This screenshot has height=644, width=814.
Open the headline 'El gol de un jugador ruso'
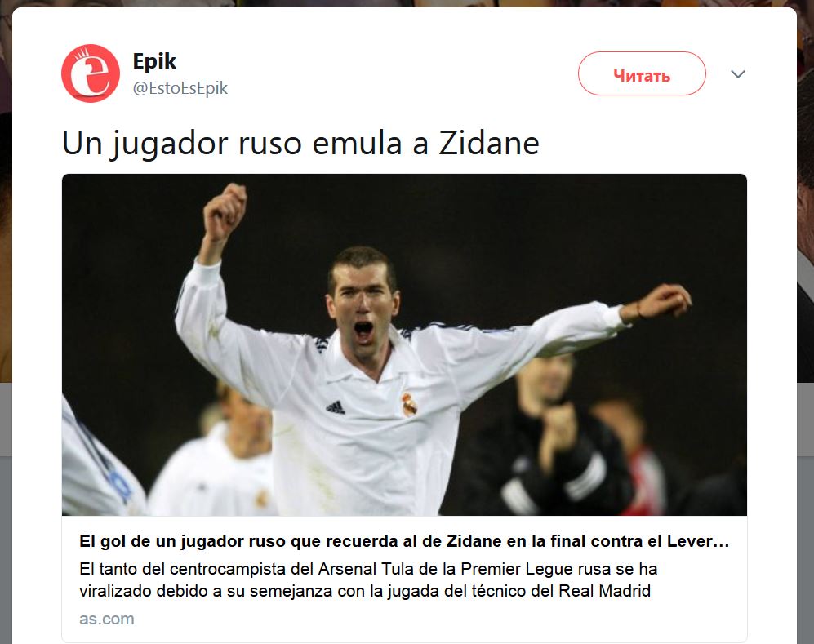pos(404,541)
